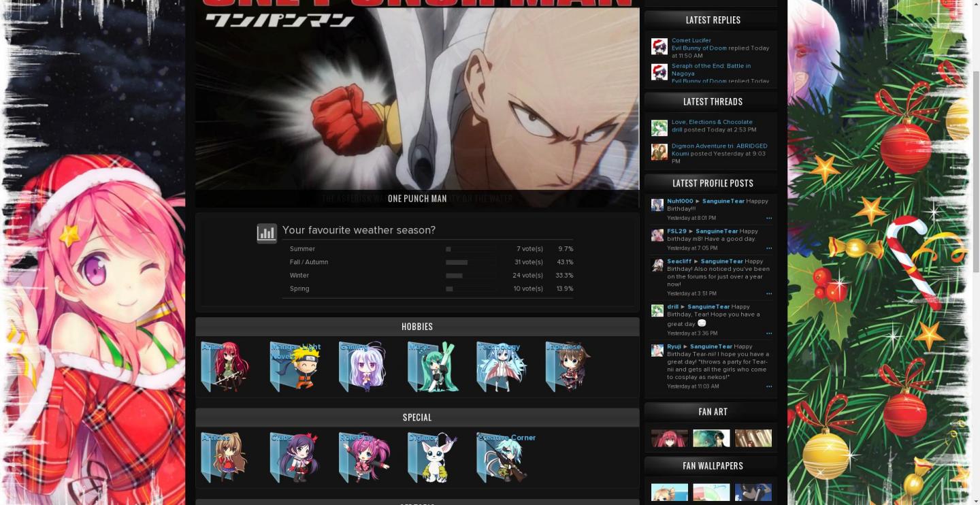Select the Latest Replies section header
980x505 pixels.
(x=713, y=20)
